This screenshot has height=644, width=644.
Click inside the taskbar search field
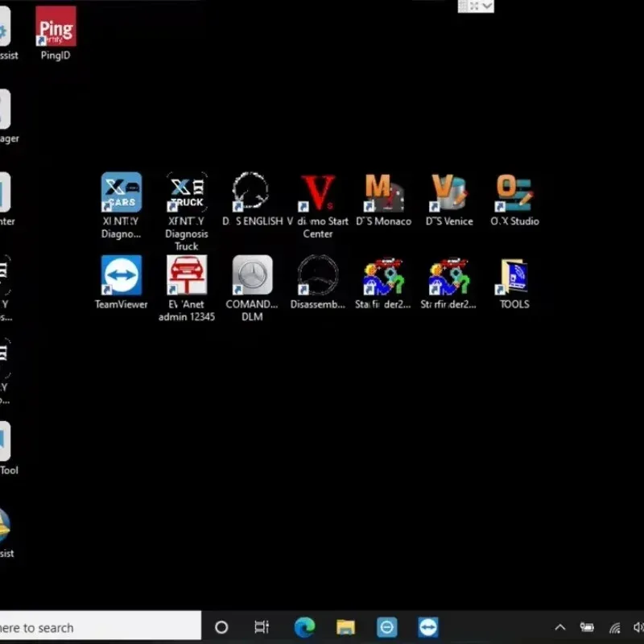coord(97,627)
